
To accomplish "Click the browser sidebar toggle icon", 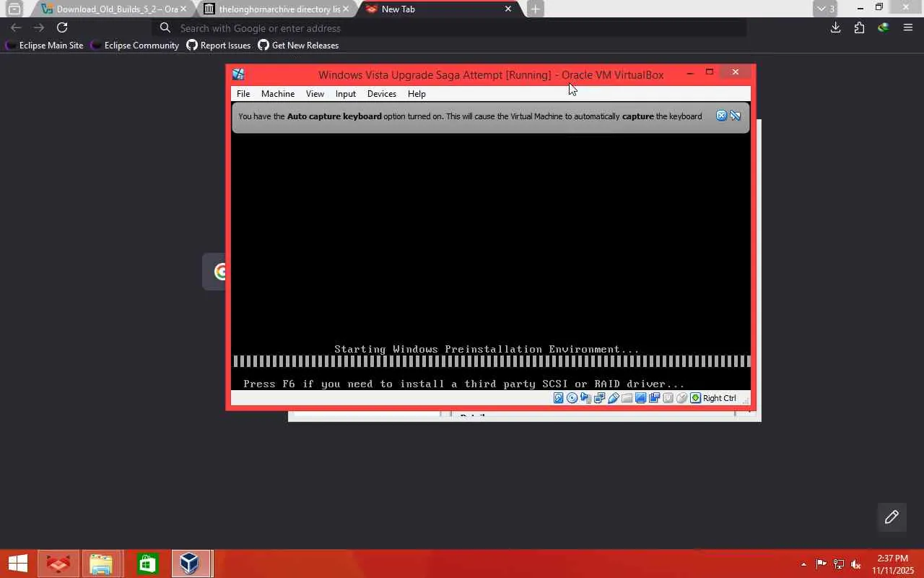I will (x=14, y=9).
